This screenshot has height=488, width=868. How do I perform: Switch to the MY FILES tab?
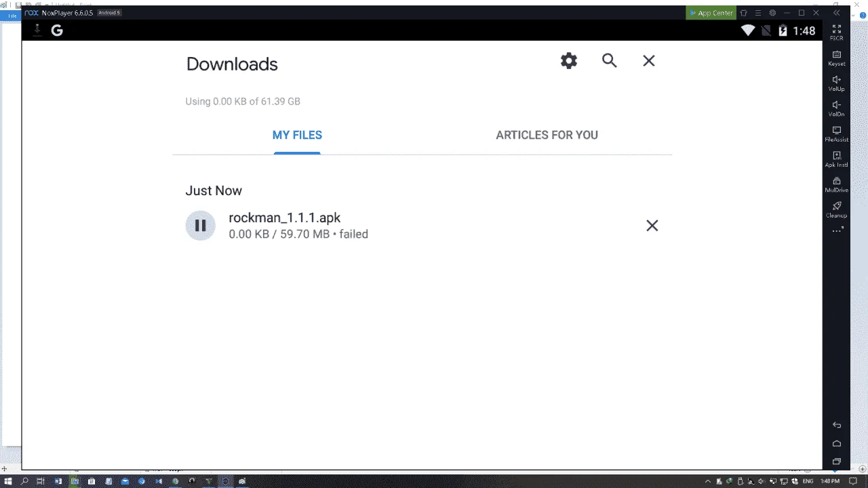pos(297,135)
